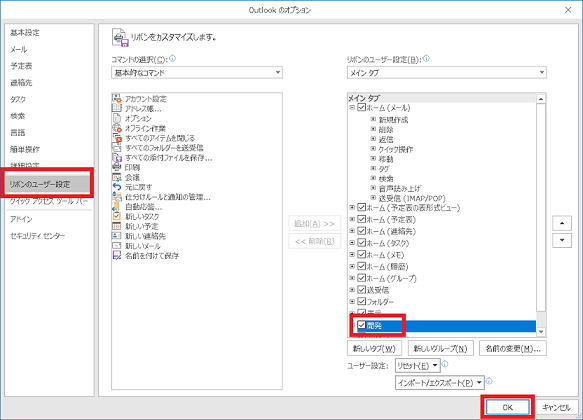Expand the 新規作成 group node
Viewport: 583px width, 420px height.
pos(373,119)
